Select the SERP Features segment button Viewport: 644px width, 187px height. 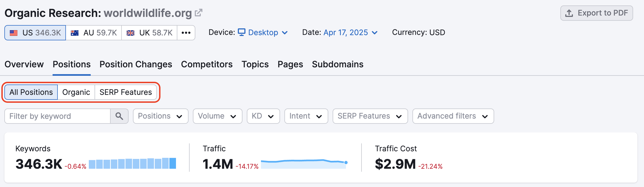tap(126, 92)
